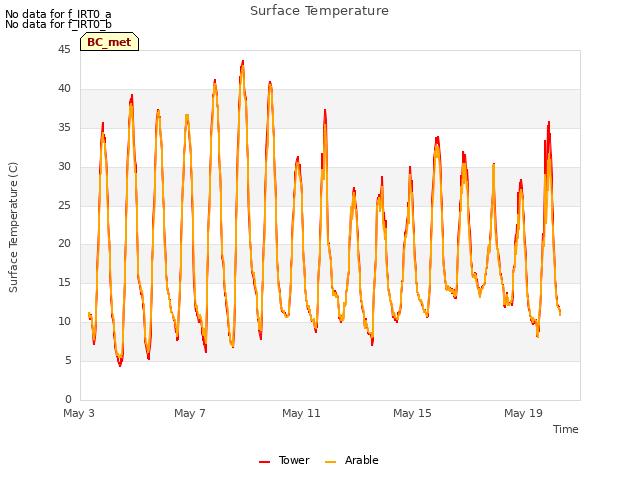Screen dimensions: 640x480
Task: Click the May 7 x-axis label
Action: 190,413
